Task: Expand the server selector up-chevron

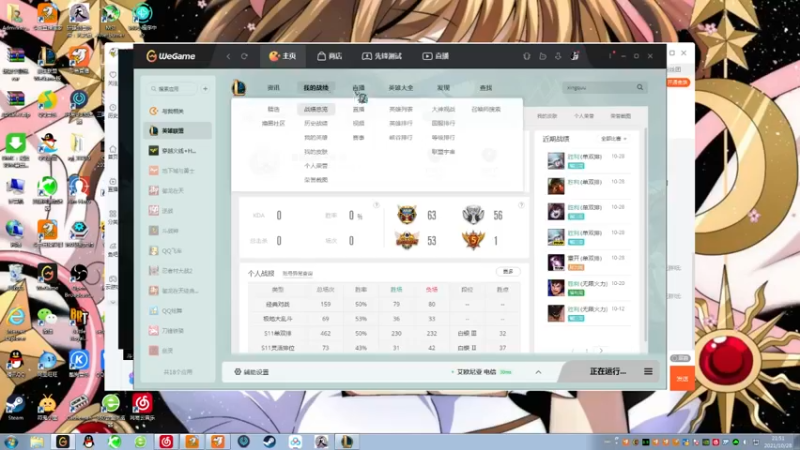Action: [x=538, y=372]
